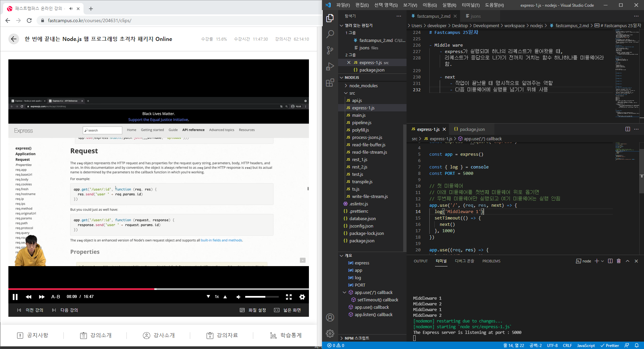The image size is (644, 349).
Task: Increase playback speed with up arrow
Action: click(x=225, y=297)
